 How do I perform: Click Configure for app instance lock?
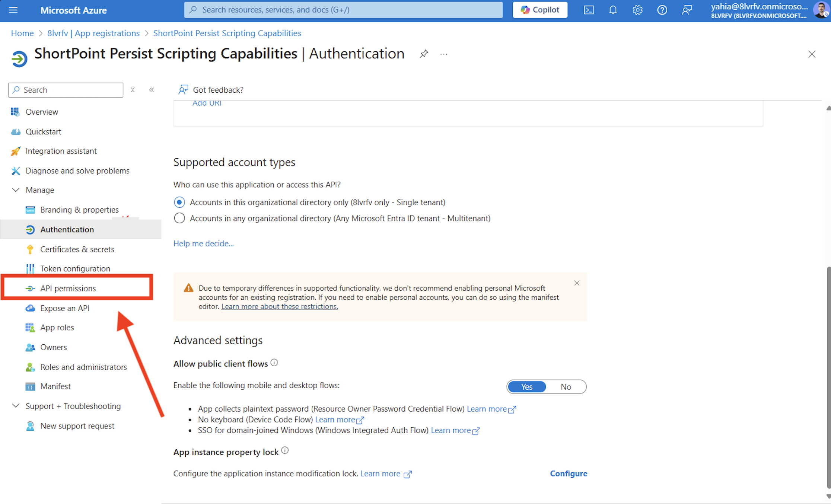(569, 473)
